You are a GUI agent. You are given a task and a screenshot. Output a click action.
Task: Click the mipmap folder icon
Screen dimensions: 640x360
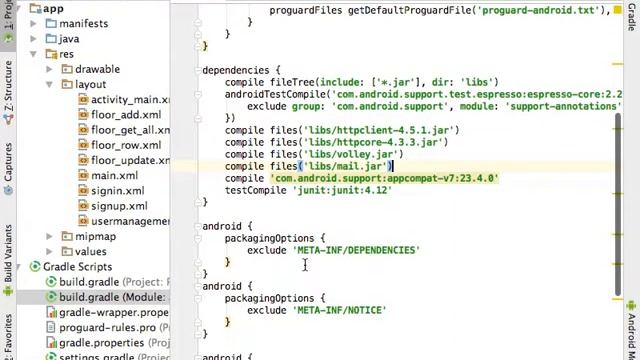click(x=67, y=236)
